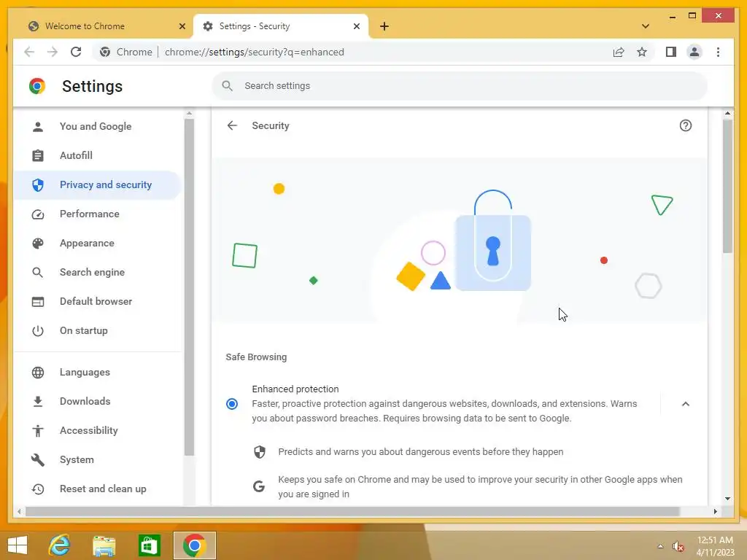Open System label in sidebar
747x560 pixels.
pos(77,459)
